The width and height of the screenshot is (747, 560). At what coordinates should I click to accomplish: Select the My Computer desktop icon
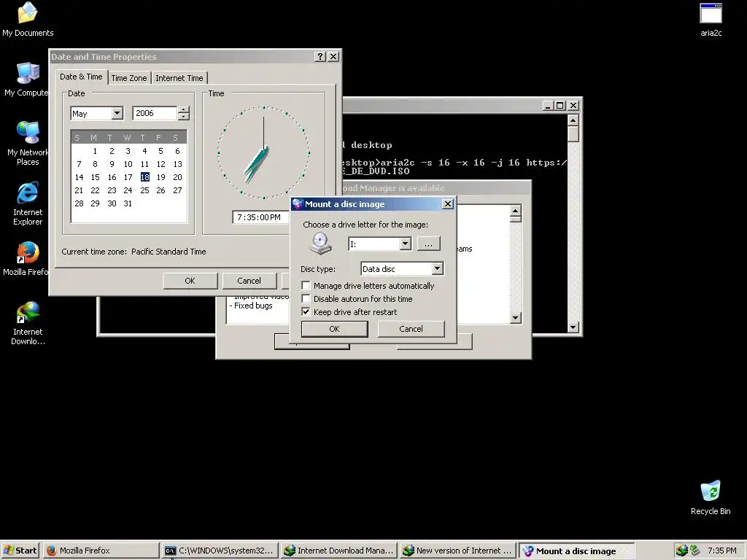(28, 79)
